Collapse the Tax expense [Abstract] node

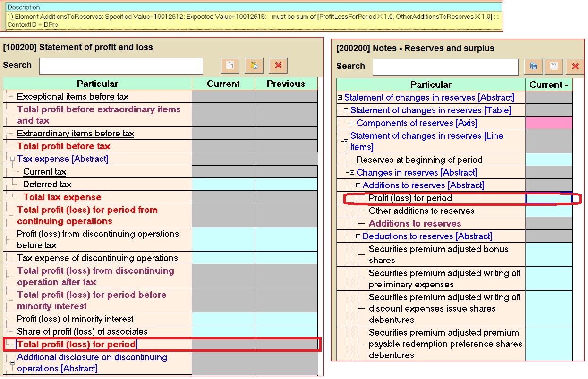click(x=13, y=159)
